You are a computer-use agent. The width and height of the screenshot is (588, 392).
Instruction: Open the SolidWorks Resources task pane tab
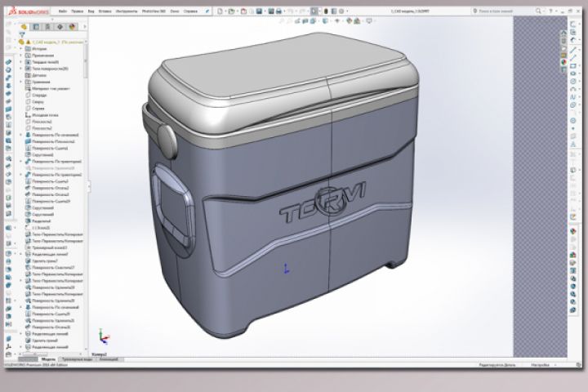click(563, 33)
